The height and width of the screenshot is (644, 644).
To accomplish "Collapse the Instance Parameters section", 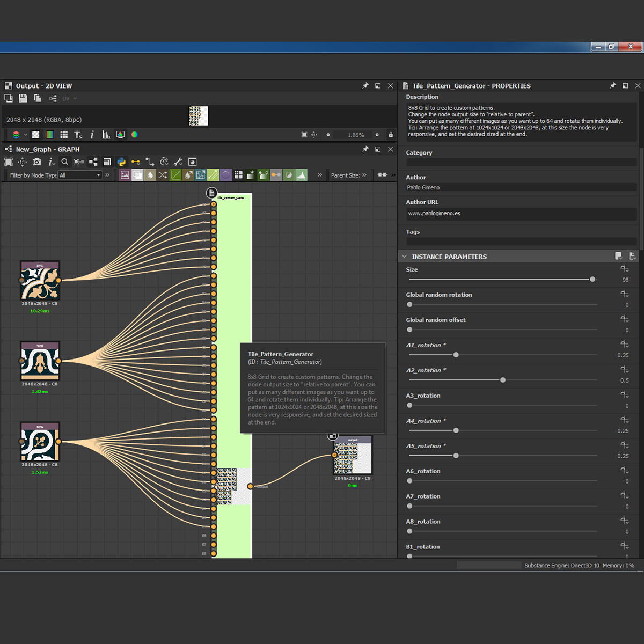I will tap(405, 257).
